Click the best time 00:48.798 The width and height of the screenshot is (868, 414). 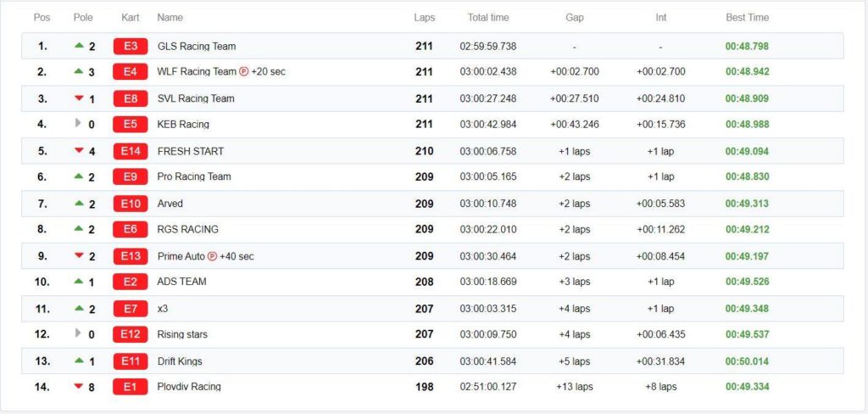[x=747, y=46]
